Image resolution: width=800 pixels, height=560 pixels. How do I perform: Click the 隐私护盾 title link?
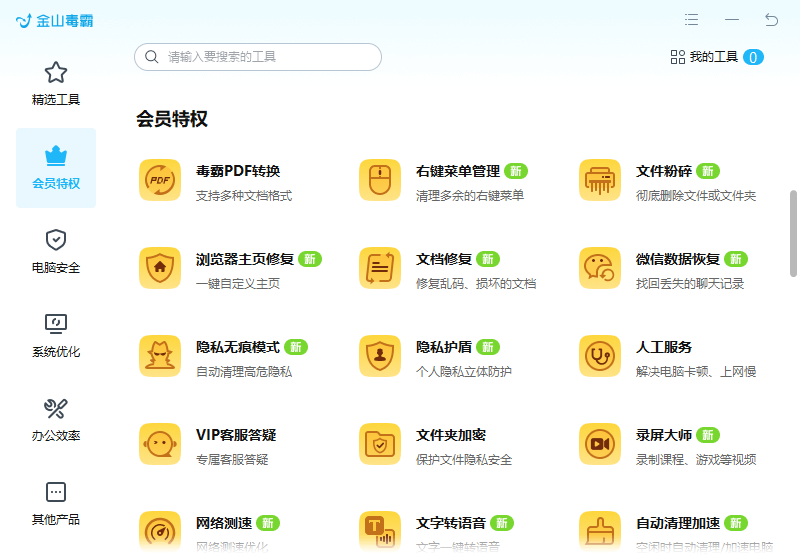point(444,347)
